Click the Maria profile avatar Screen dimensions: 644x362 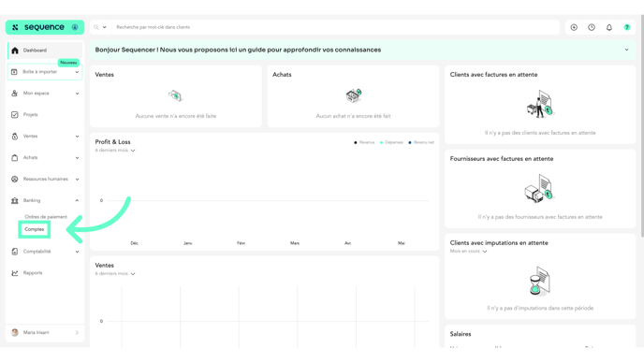coord(15,332)
